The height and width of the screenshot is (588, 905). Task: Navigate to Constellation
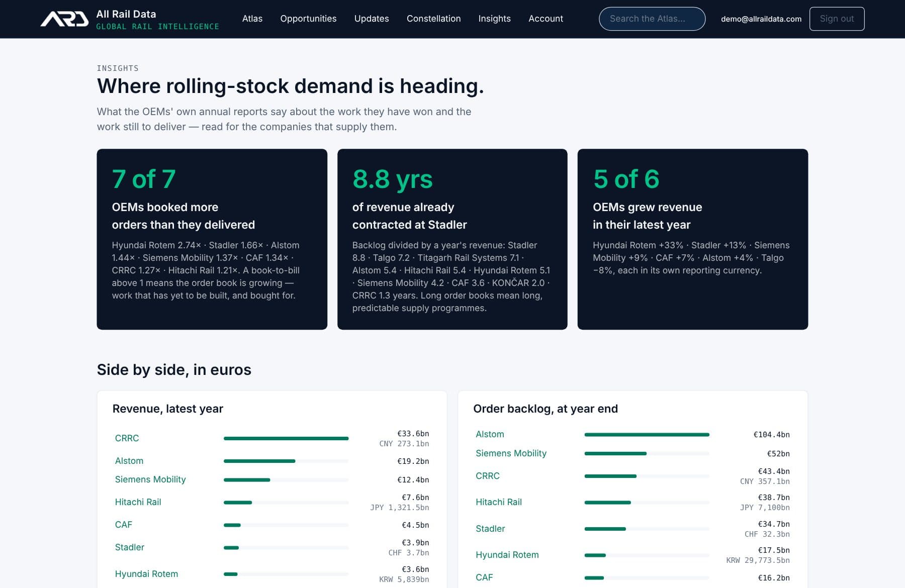coord(433,19)
